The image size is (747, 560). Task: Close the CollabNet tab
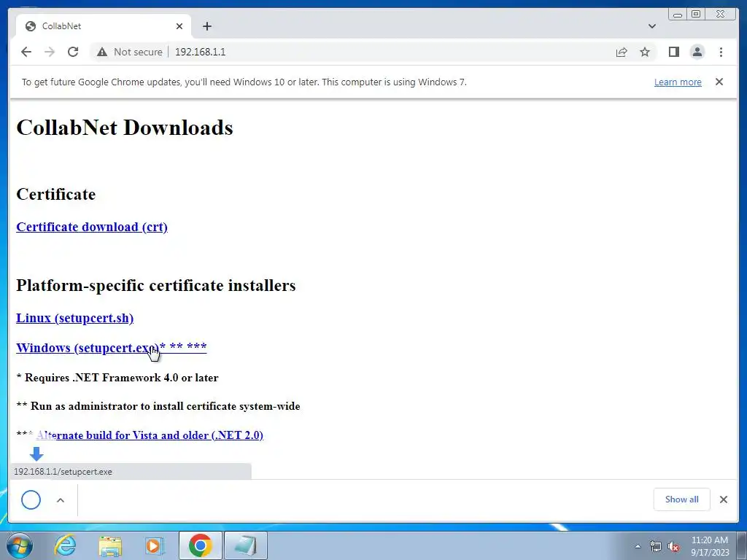tap(179, 26)
